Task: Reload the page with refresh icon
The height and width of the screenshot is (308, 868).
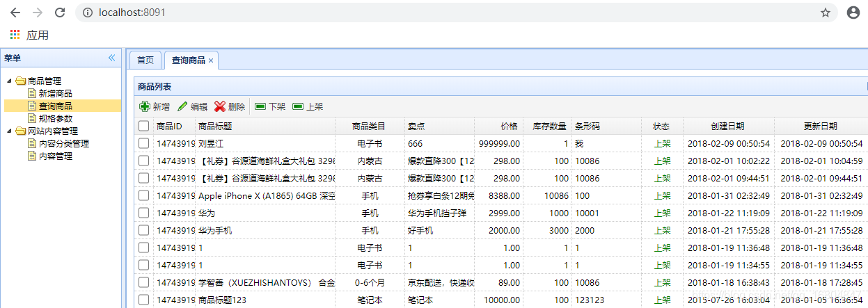Action: pos(61,13)
